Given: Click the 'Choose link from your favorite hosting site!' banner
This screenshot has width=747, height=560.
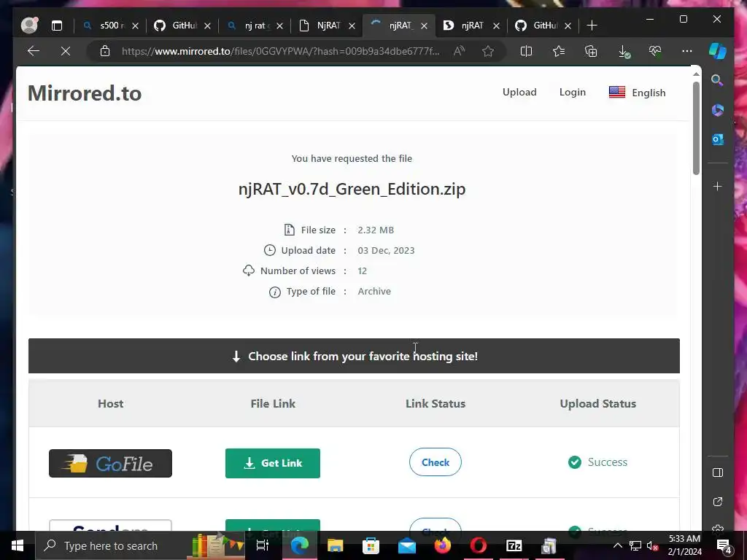Looking at the screenshot, I should 354,356.
